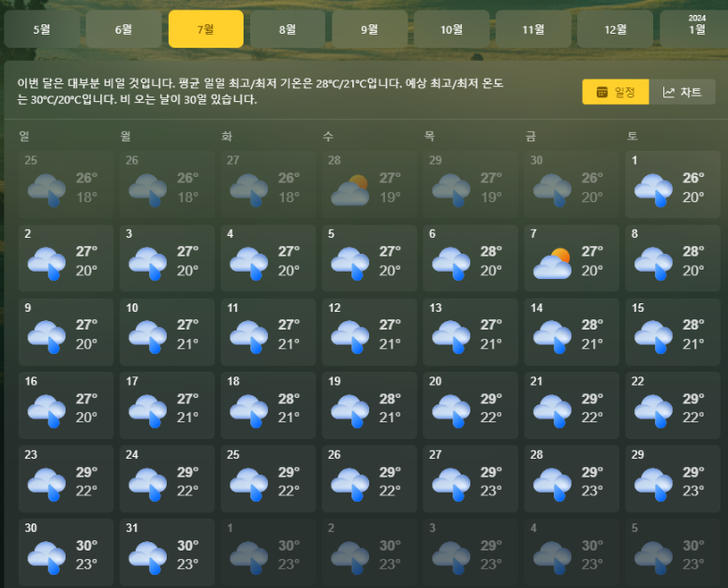Open the dimmed June 30 card
This screenshot has height=588, width=728.
(x=572, y=184)
